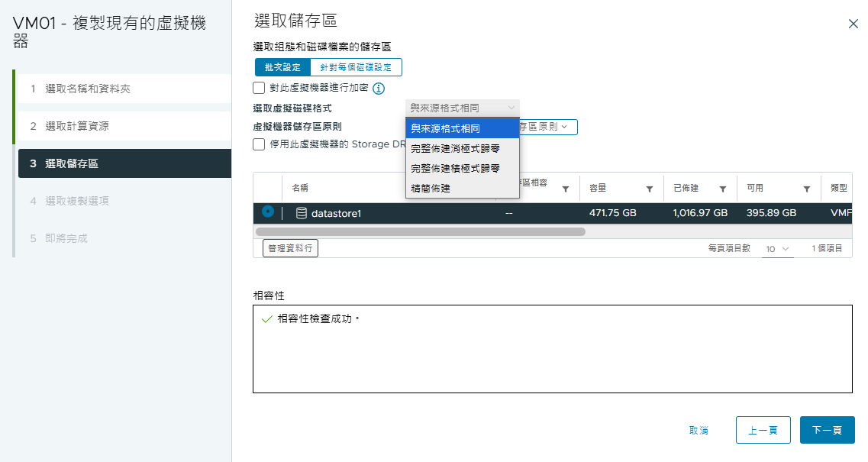Choose 完整佈建消極式歸零 option
The image size is (868, 462).
tap(462, 148)
